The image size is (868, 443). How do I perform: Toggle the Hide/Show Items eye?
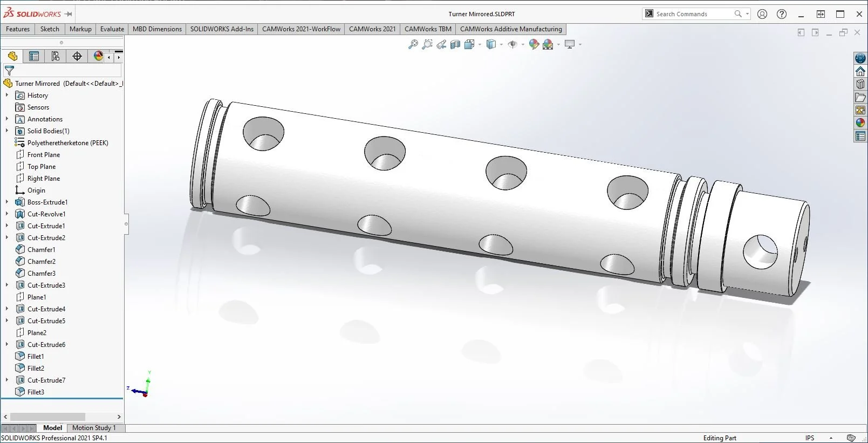(512, 44)
